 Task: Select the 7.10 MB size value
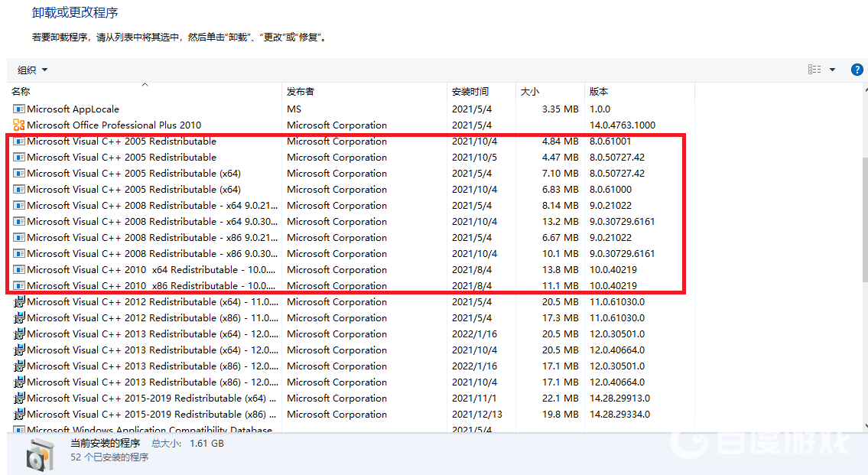click(x=561, y=174)
